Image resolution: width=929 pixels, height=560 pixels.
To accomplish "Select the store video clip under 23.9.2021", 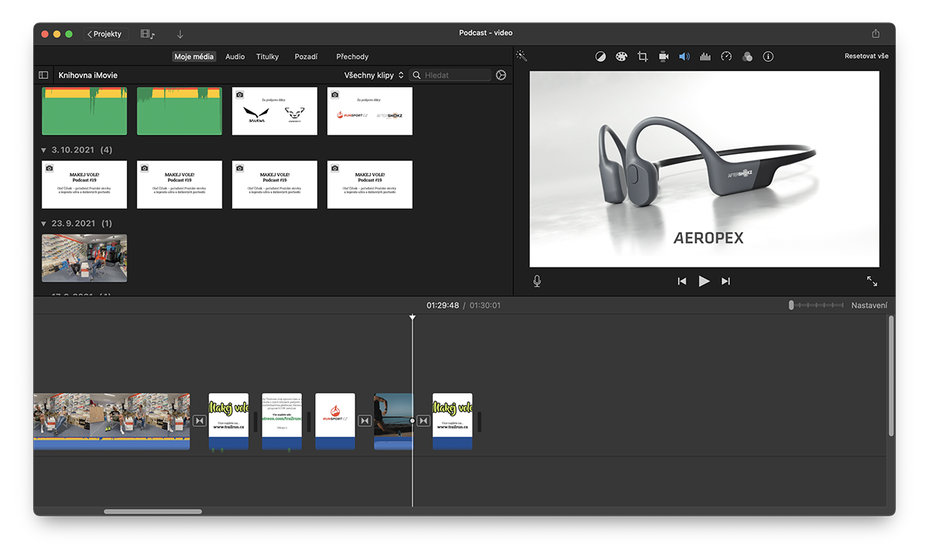I will coord(84,258).
